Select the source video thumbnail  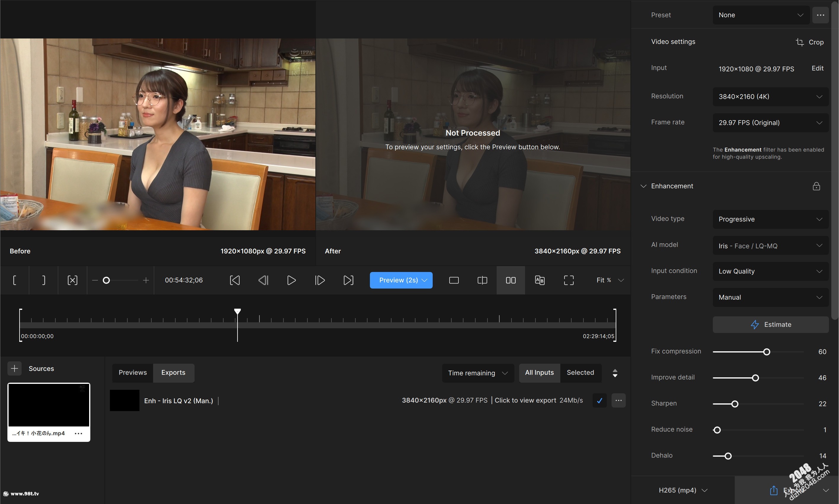pos(49,405)
